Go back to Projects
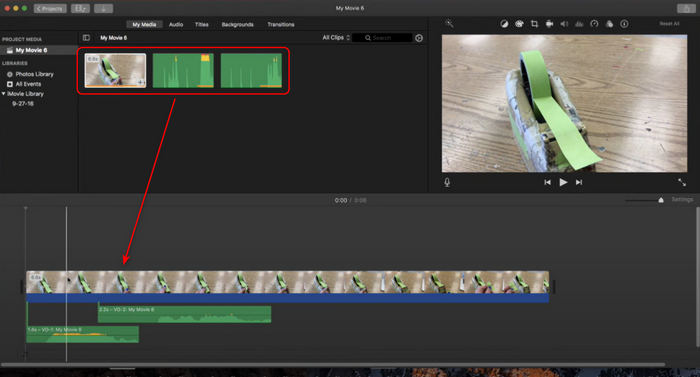The height and width of the screenshot is (377, 700). pyautogui.click(x=50, y=8)
